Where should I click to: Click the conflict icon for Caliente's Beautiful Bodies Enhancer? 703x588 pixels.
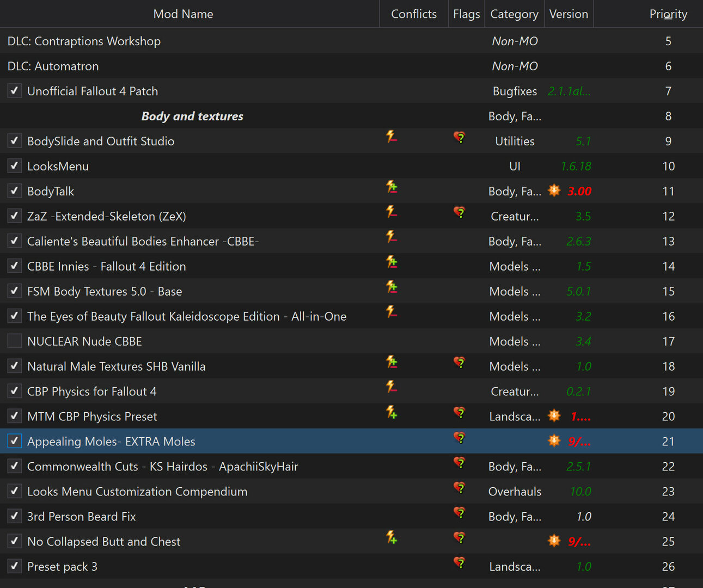pyautogui.click(x=392, y=236)
